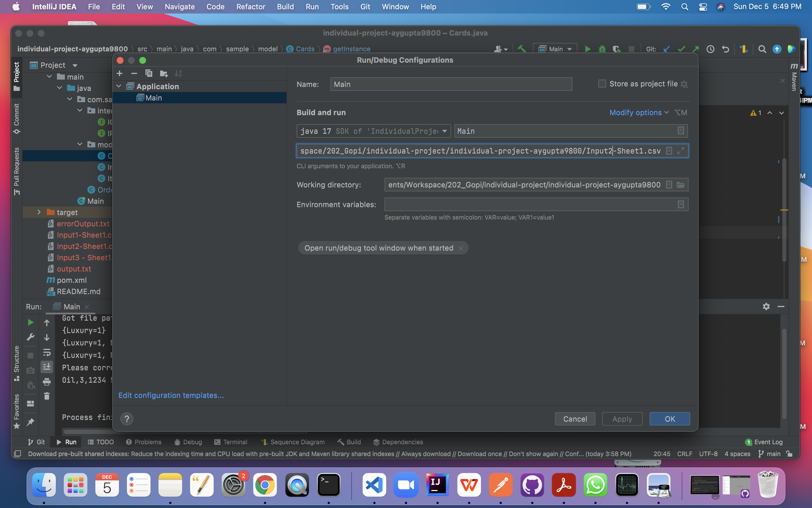Open gear settings next to Store as project file
Viewport: 812px width, 508px height.
pos(684,84)
